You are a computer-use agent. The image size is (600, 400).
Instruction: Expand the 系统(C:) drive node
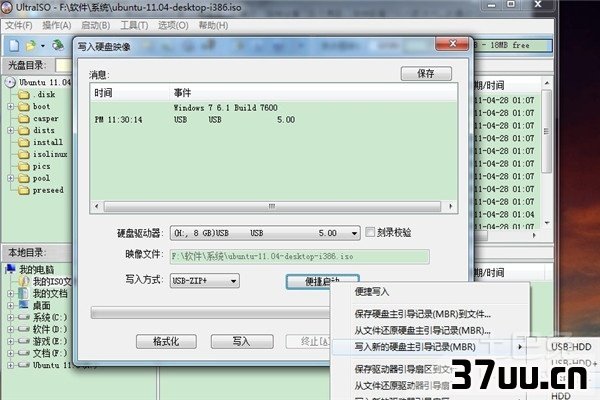pos(11,317)
